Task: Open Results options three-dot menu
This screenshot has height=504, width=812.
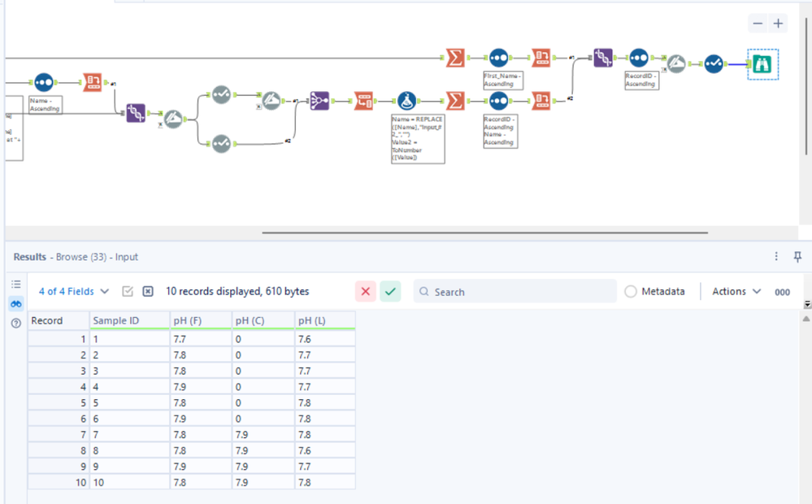Action: pyautogui.click(x=775, y=256)
